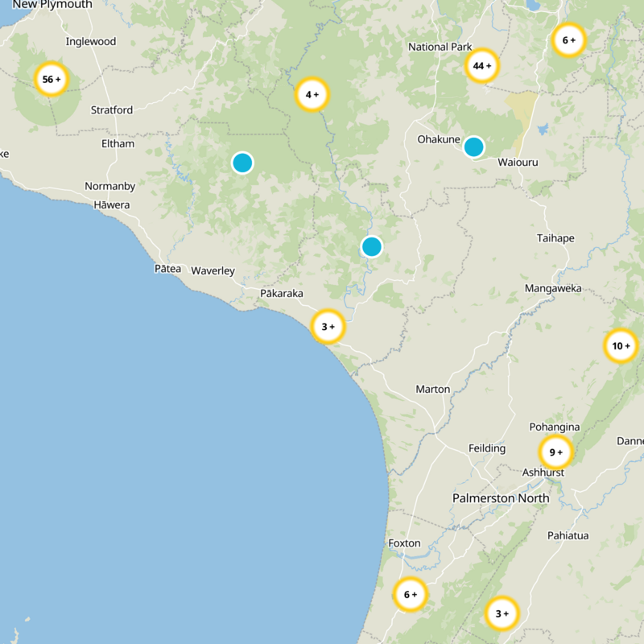Open the 6+ cluster south of Foxton
This screenshot has height=644, width=644.
click(411, 594)
